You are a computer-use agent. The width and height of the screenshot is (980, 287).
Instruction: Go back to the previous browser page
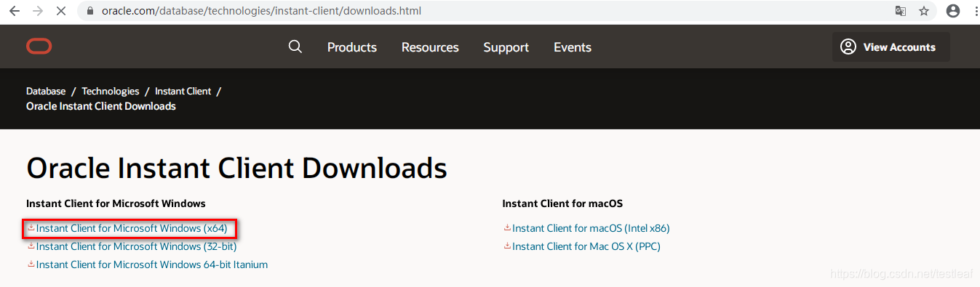pyautogui.click(x=15, y=11)
